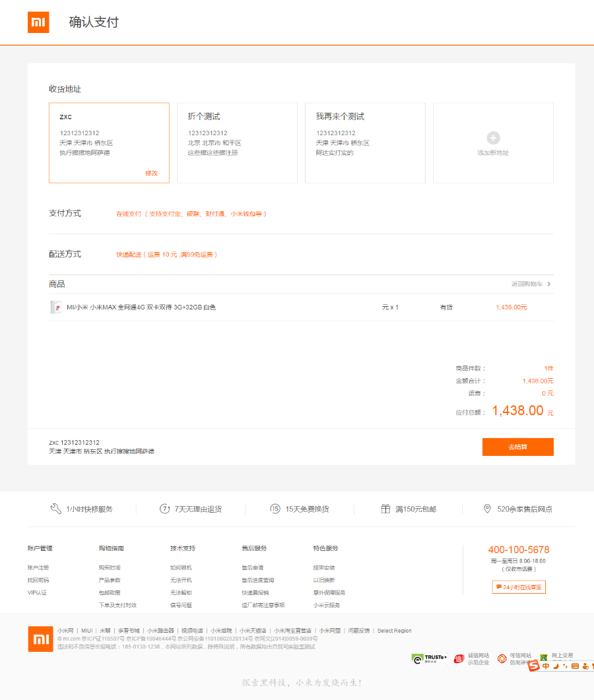Click Select Region link

(x=395, y=631)
